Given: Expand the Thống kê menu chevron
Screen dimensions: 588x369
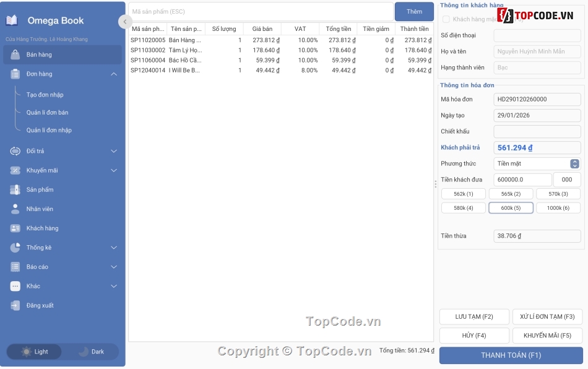Looking at the screenshot, I should (114, 248).
